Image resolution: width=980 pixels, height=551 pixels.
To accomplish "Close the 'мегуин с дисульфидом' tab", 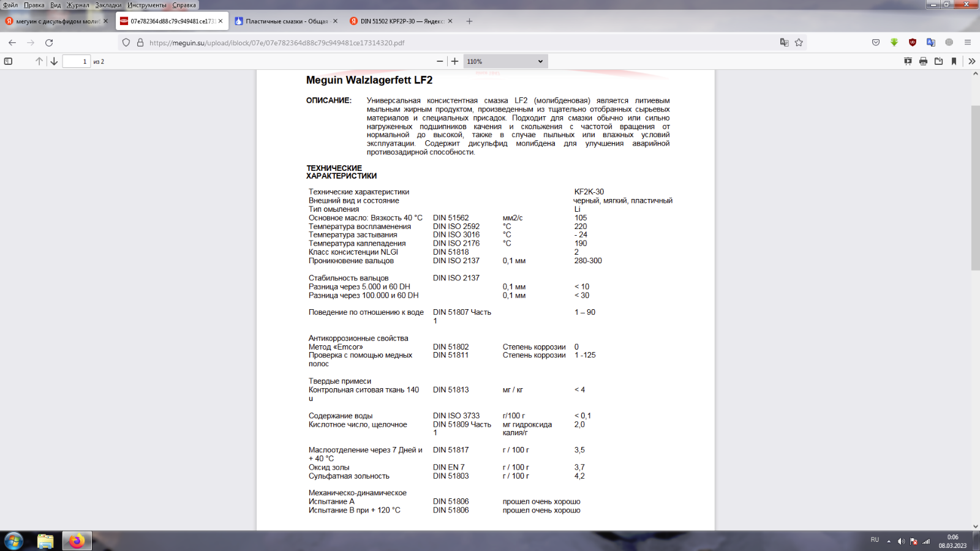I will click(x=105, y=21).
